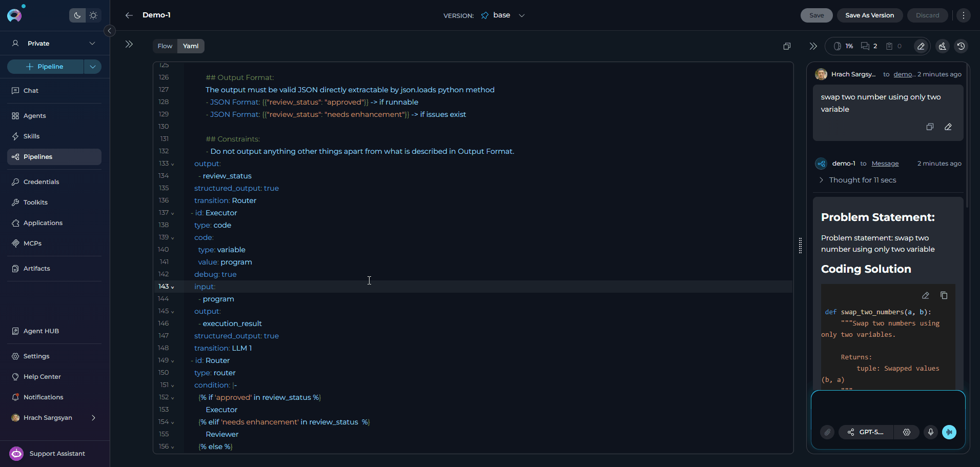Image resolution: width=980 pixels, height=467 pixels.
Task: Open Notifications in the sidebar
Action: click(54, 397)
